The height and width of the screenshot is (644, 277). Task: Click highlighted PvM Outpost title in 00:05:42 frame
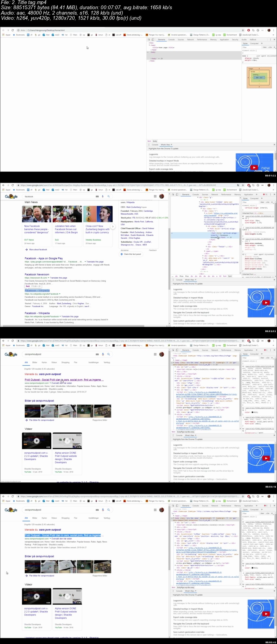pos(62,535)
